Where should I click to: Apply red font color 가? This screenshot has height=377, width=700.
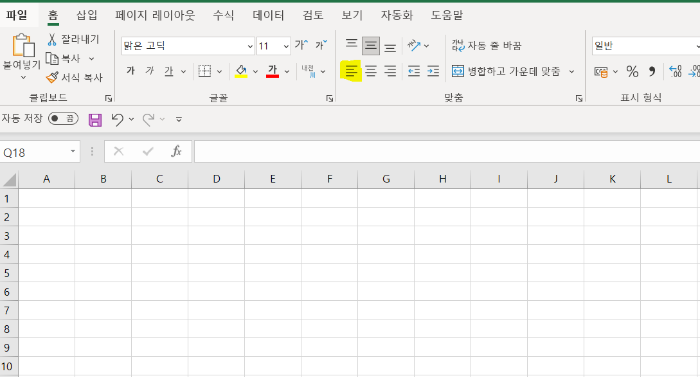click(x=272, y=71)
